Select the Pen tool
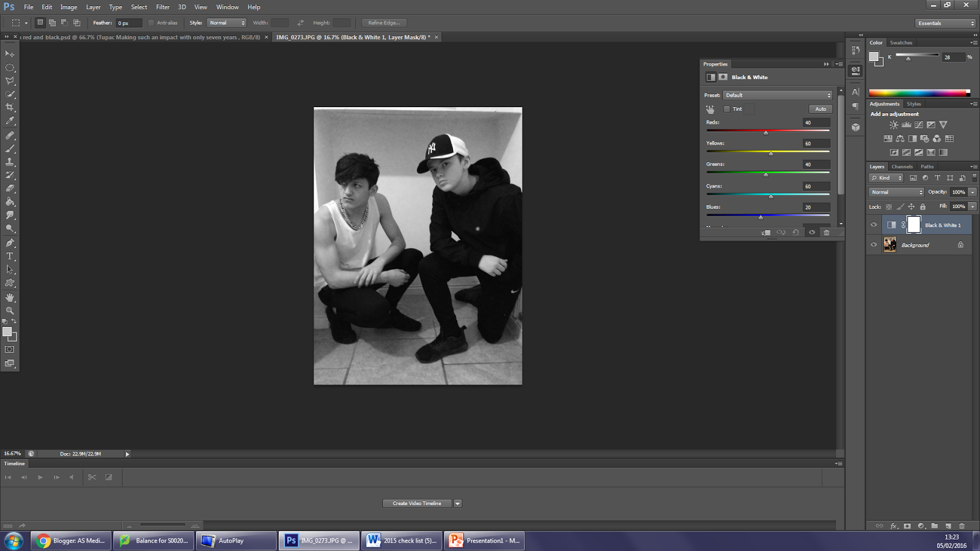Viewport: 980px width, 551px height. click(10, 242)
